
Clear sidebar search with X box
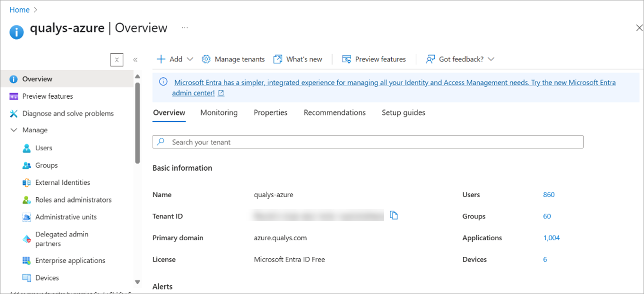tap(117, 60)
